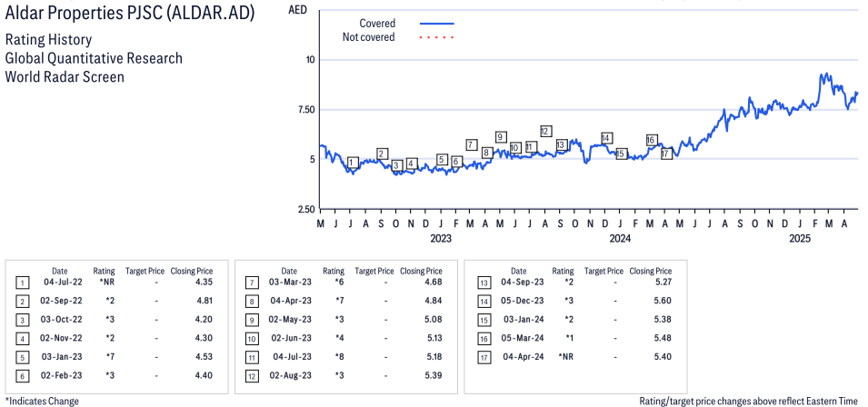Click chart marker number 5
The width and height of the screenshot is (868, 407).
coord(441,160)
